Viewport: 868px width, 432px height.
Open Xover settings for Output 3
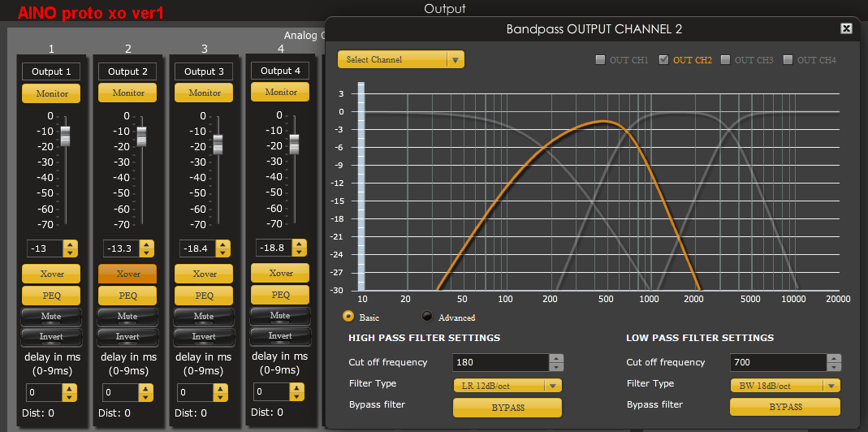click(x=204, y=274)
